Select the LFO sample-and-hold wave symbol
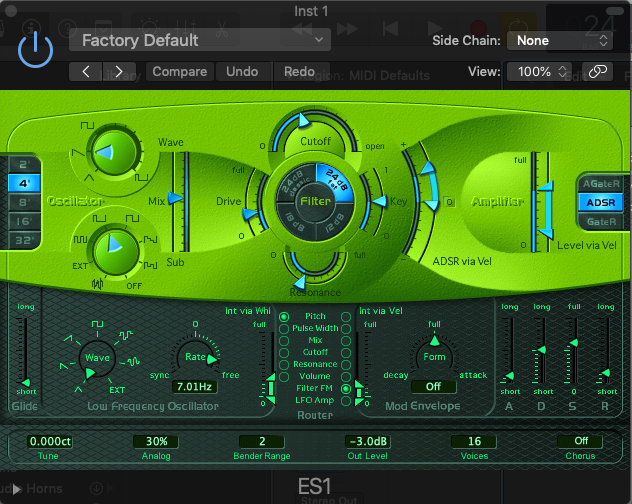Viewport: 632px width, 504px height. (x=126, y=335)
